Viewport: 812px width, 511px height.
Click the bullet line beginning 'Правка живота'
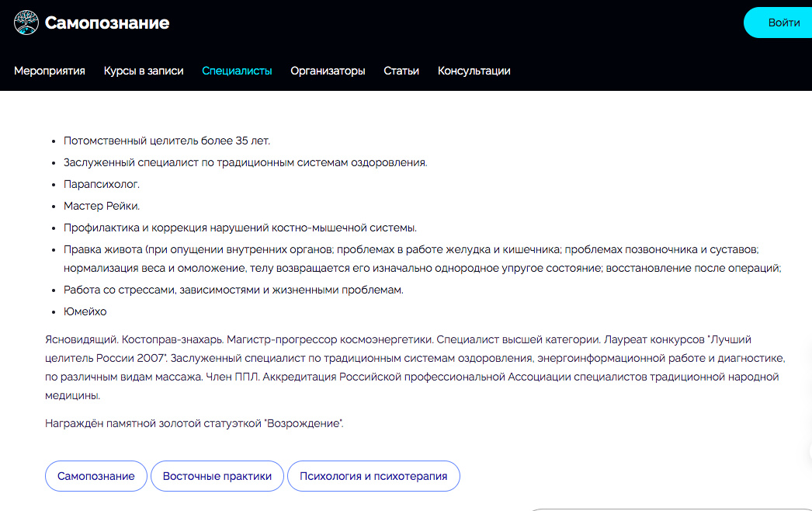422,259
